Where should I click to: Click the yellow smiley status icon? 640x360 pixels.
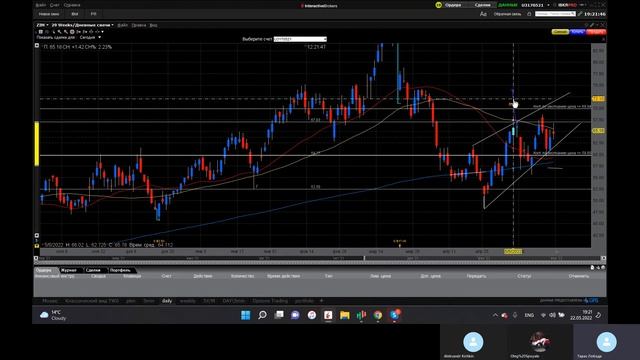438,5
